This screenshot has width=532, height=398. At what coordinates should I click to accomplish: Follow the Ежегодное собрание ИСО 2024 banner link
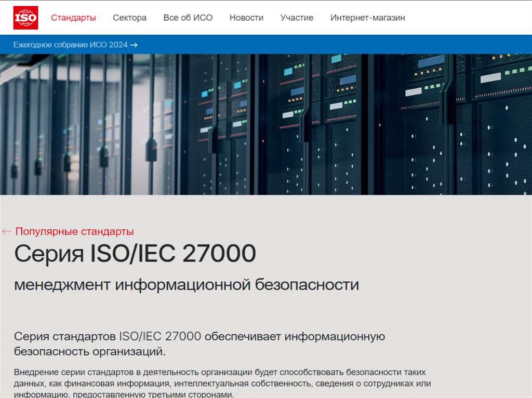point(75,45)
